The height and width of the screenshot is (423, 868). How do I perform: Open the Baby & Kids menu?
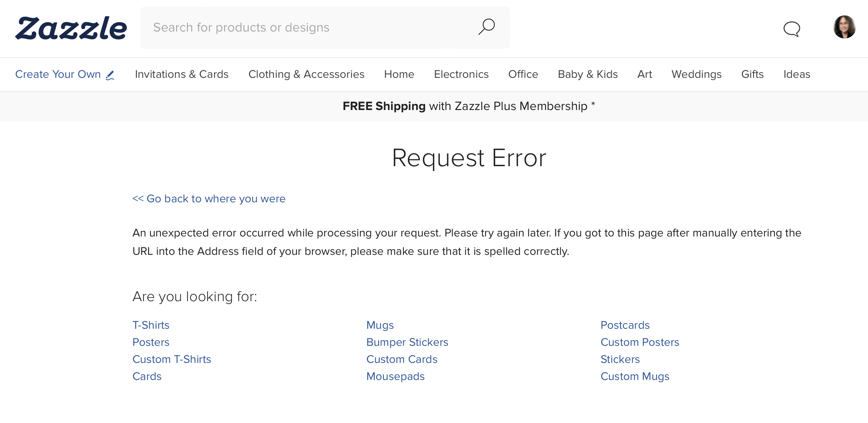point(587,74)
